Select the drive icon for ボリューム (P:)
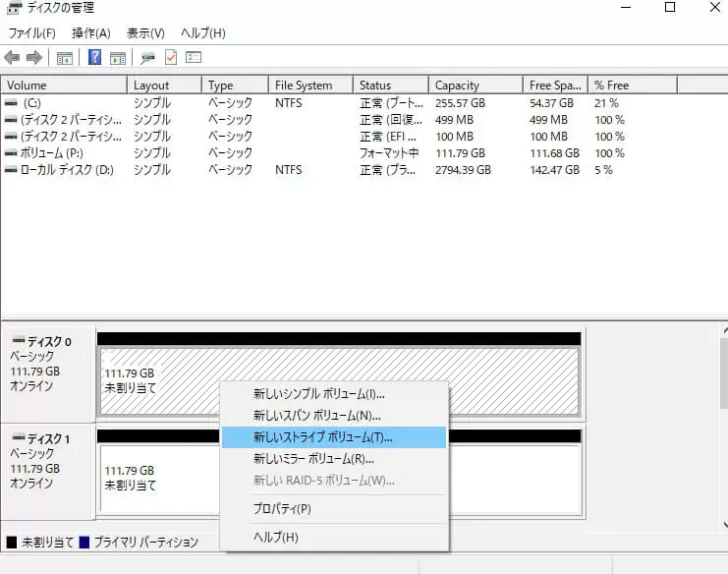The image size is (728, 574). [11, 152]
